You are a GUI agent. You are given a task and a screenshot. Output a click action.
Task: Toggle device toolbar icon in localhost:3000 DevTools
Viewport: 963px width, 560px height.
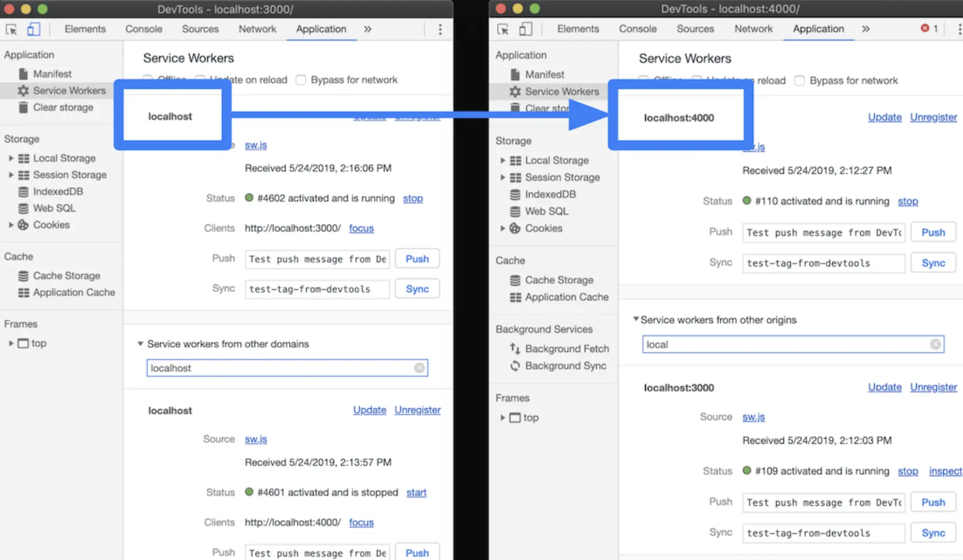33,29
